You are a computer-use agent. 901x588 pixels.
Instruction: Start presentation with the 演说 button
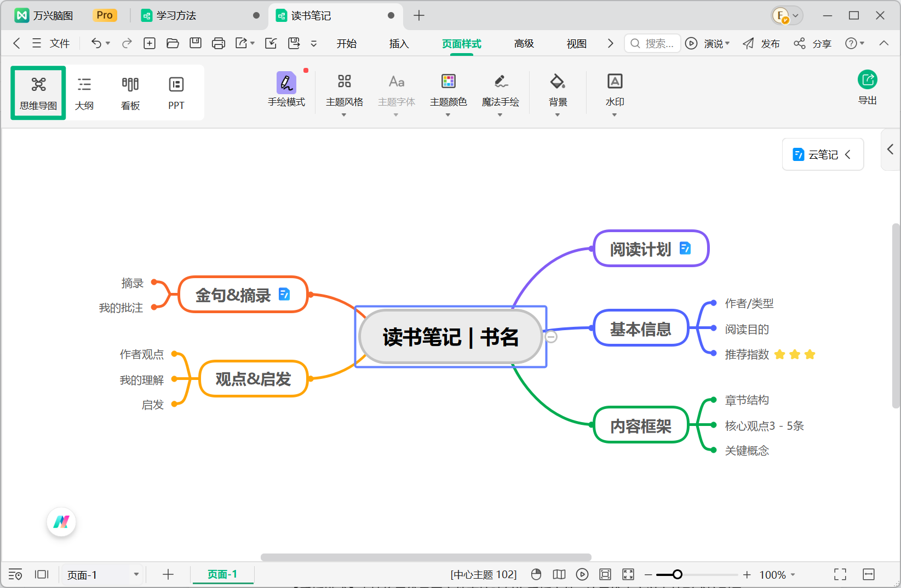pyautogui.click(x=708, y=43)
